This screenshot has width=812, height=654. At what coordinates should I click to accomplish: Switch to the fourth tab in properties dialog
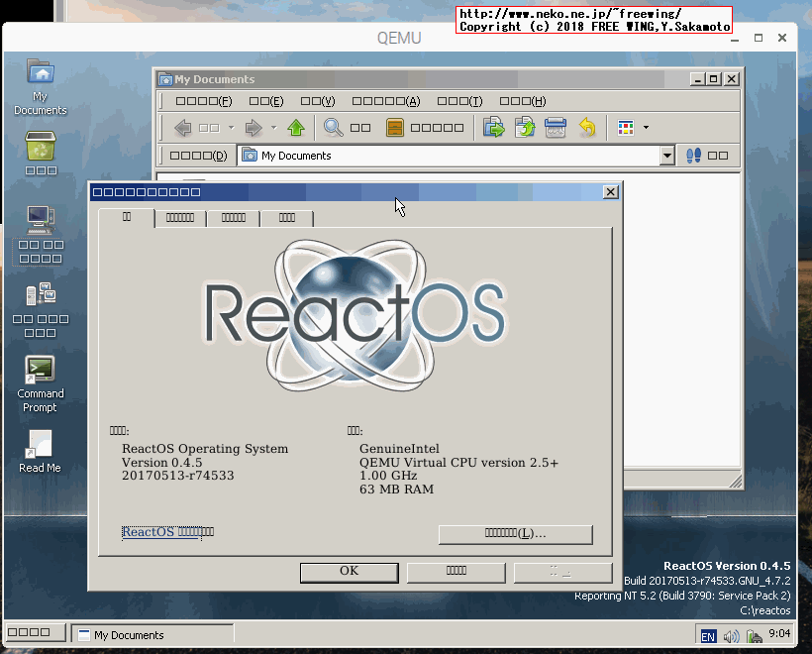click(287, 218)
